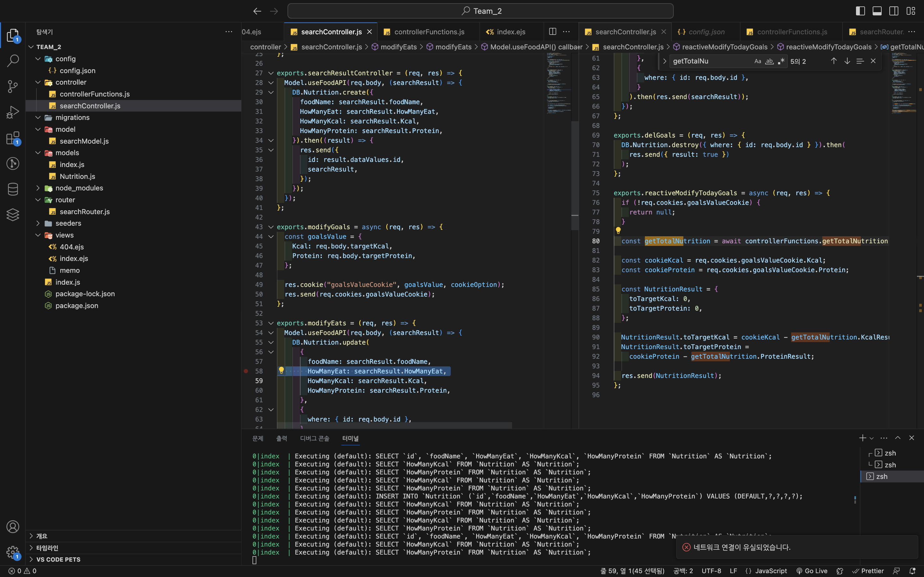Open the Search view in activity bar
Viewport: 924px width, 577px height.
click(x=13, y=61)
